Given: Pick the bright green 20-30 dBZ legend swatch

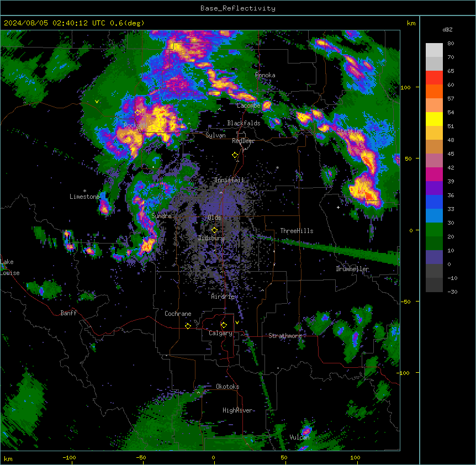Looking at the screenshot, I should coord(434,230).
